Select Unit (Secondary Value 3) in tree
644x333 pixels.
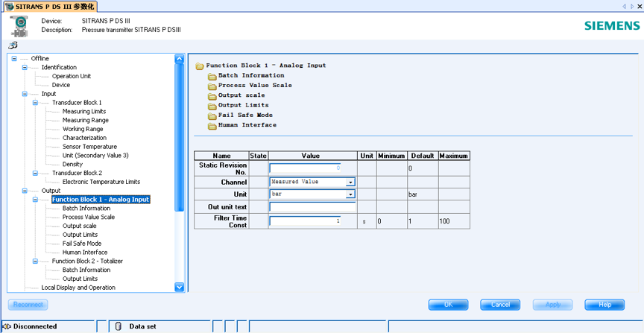[95, 156]
